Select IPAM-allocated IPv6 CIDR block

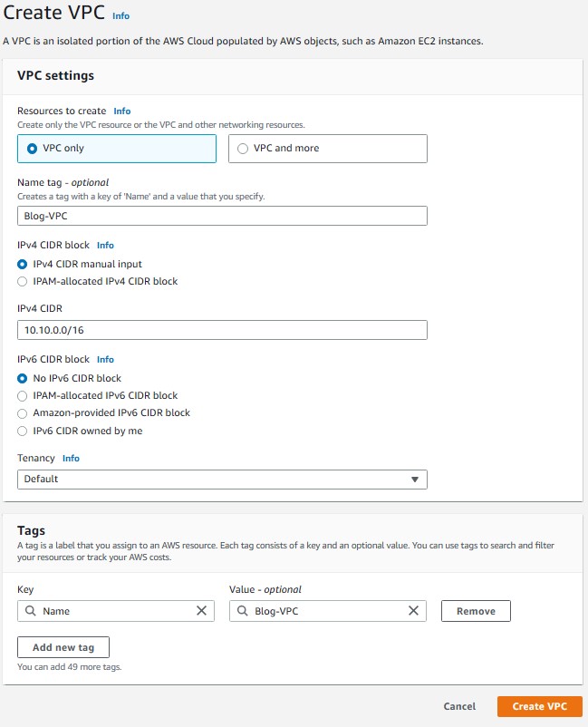coord(23,395)
